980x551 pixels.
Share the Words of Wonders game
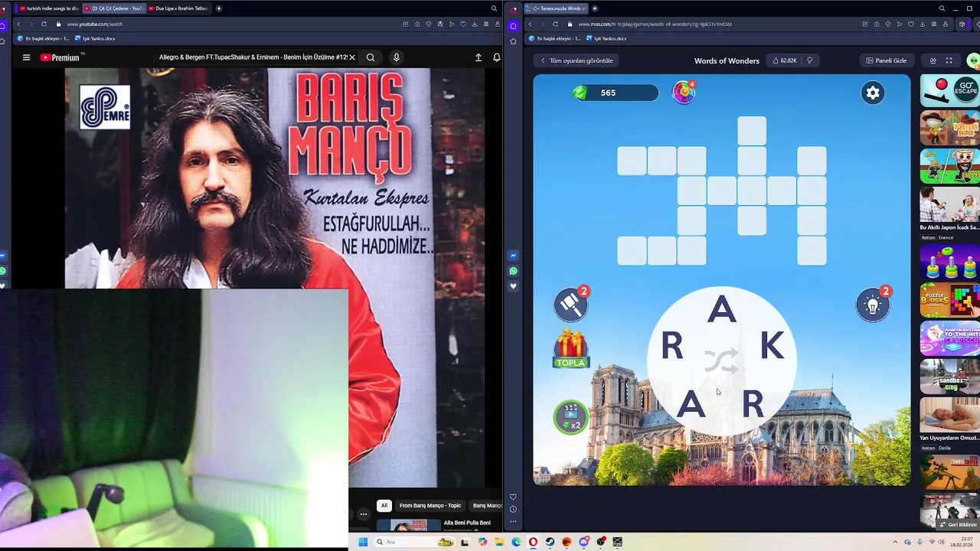pos(933,60)
